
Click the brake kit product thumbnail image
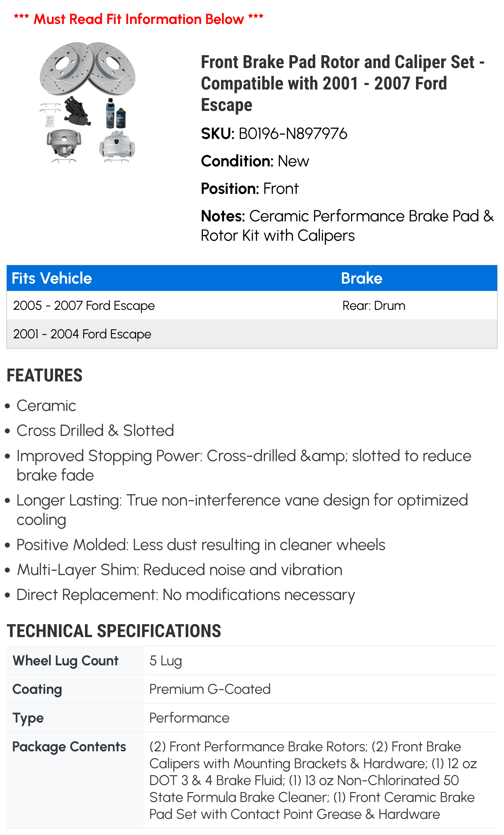tap(87, 102)
